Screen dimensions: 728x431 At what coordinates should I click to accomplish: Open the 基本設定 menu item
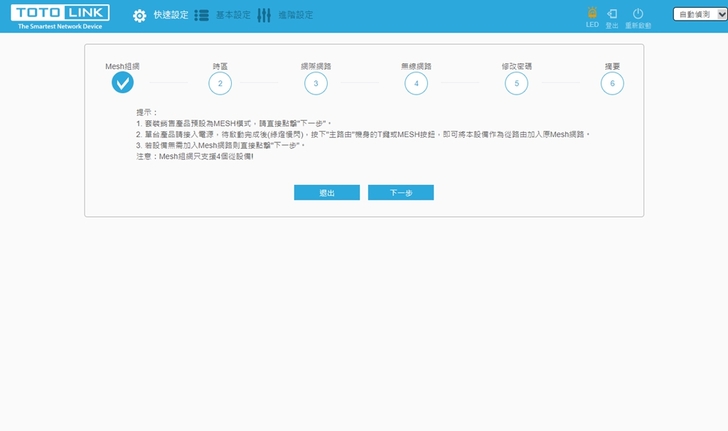[233, 16]
